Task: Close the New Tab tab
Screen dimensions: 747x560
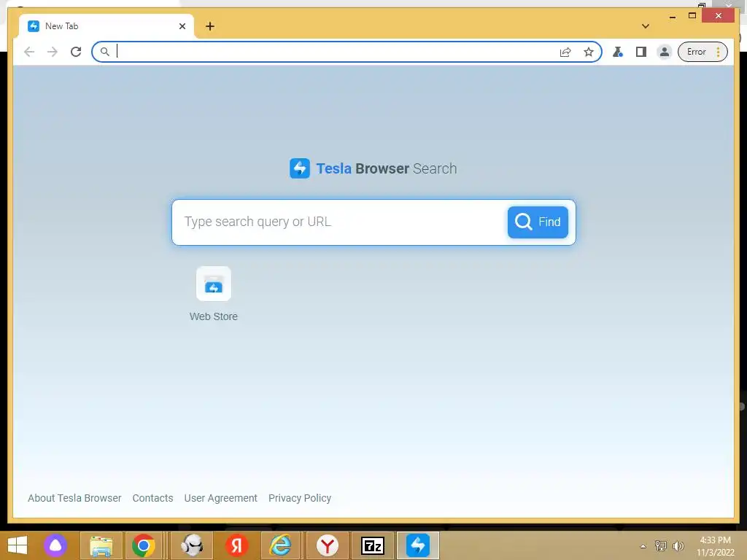Action: 182,26
